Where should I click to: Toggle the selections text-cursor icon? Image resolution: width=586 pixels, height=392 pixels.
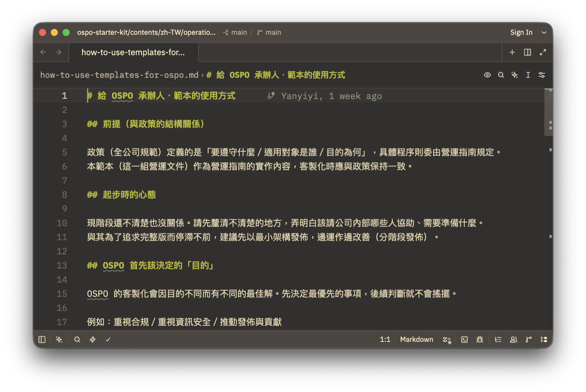coord(528,75)
